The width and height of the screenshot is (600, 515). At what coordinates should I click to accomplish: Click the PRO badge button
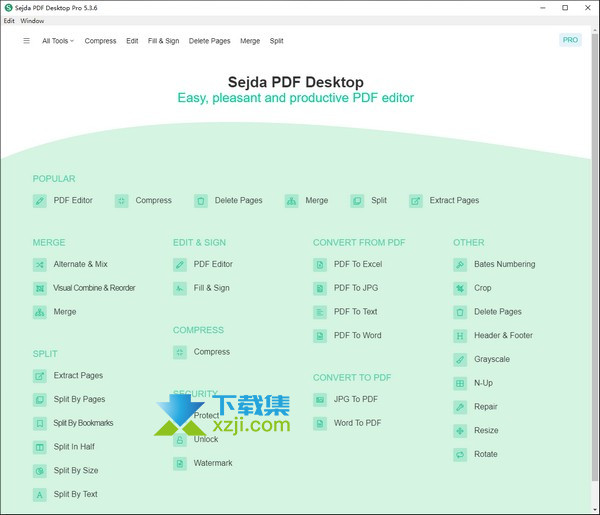click(570, 40)
